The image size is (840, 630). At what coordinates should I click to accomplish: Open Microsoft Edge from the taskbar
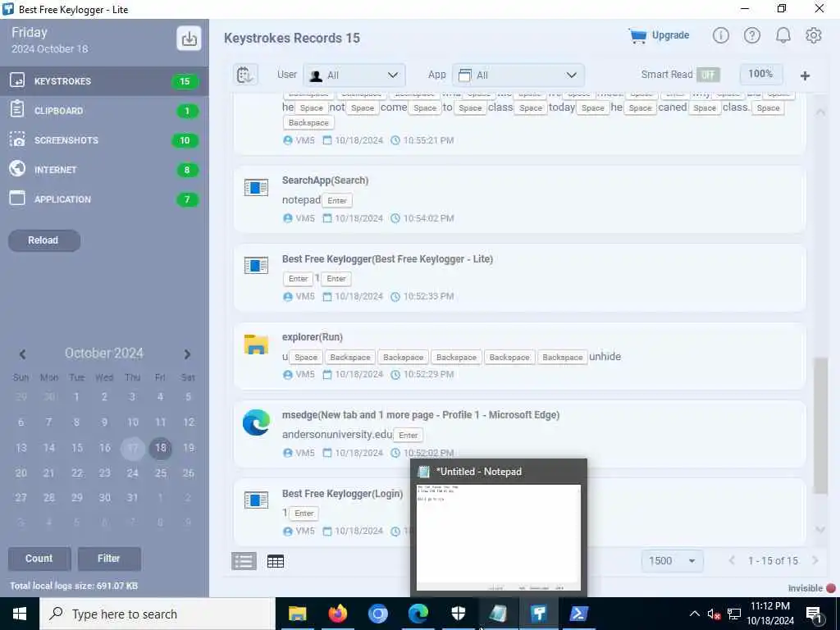coord(418,614)
